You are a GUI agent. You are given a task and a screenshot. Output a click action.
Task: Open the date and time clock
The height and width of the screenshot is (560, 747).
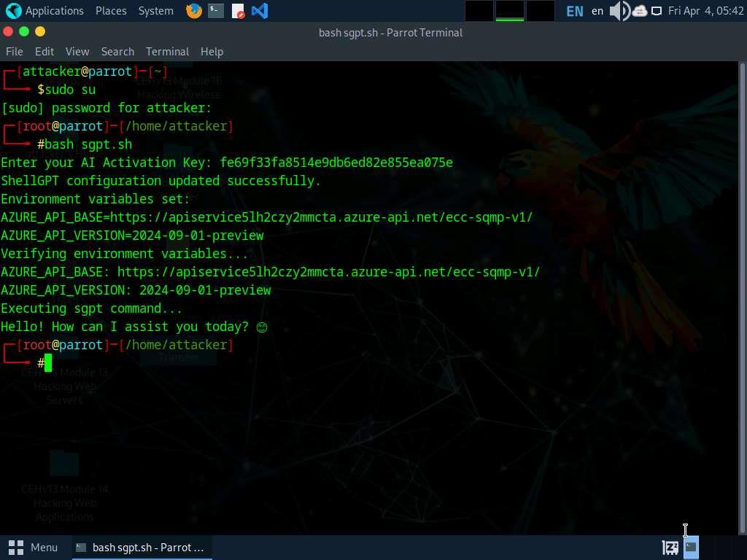(705, 11)
